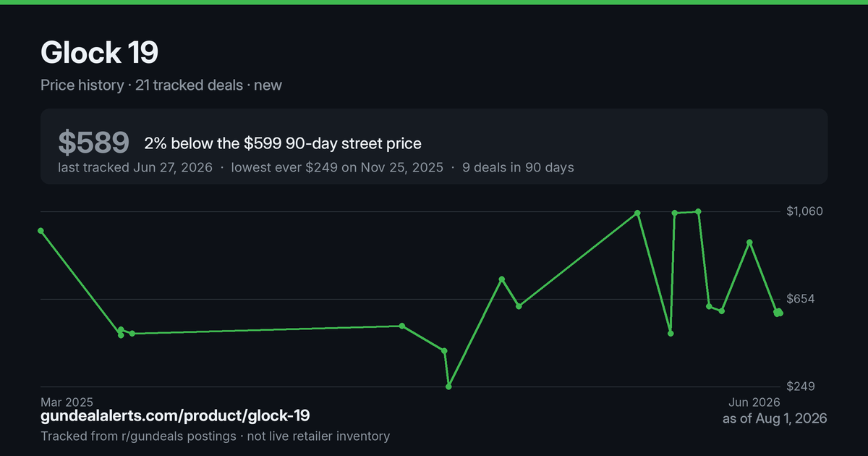Click the '9 deals in 90 days' text

(x=518, y=167)
